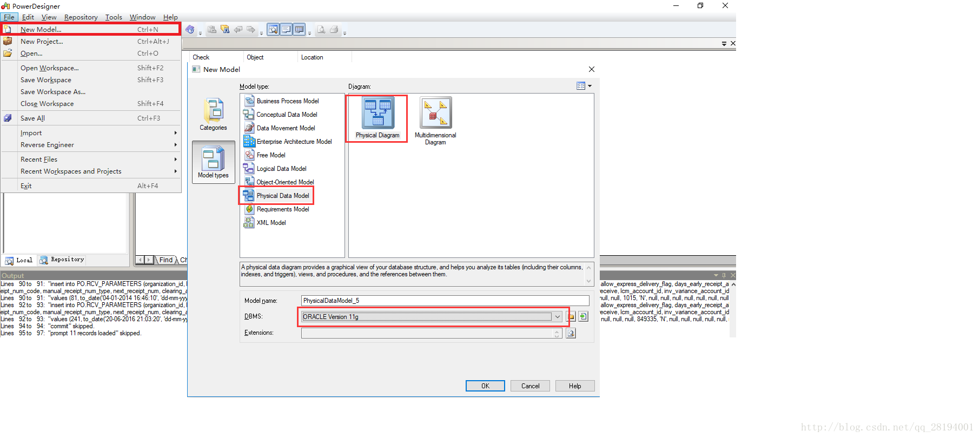Viewport: 980px width, 438px height.
Task: Click Cancel in New Model dialog
Action: pyautogui.click(x=530, y=386)
